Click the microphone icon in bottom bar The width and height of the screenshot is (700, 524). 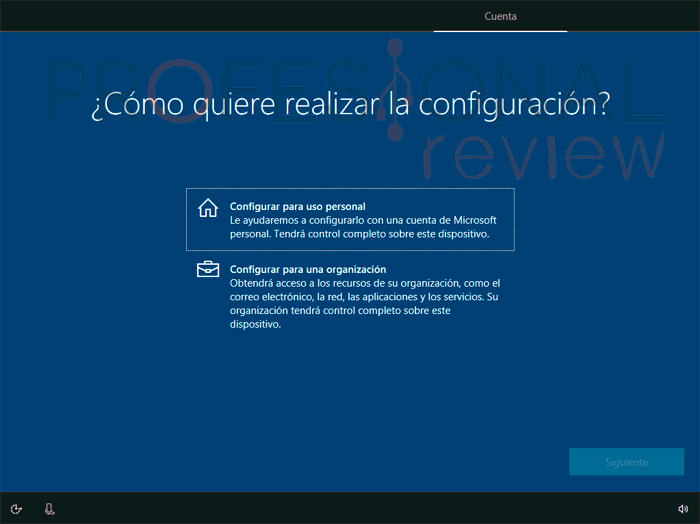pyautogui.click(x=49, y=509)
